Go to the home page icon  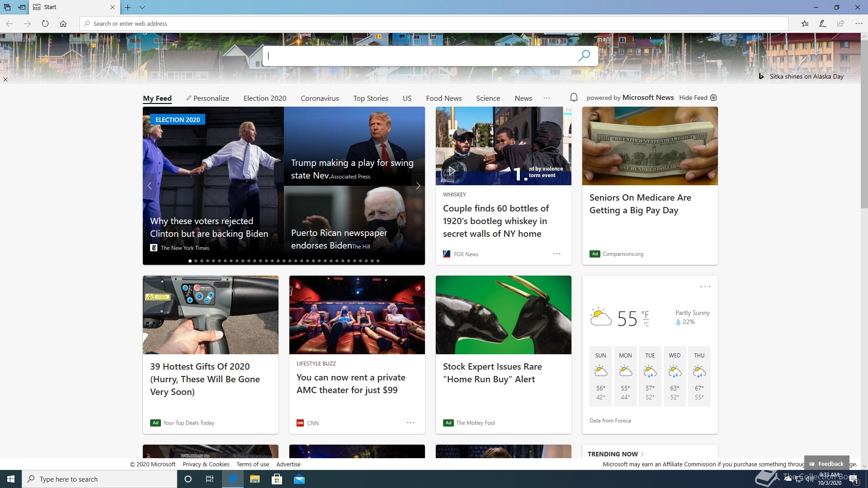(63, 23)
